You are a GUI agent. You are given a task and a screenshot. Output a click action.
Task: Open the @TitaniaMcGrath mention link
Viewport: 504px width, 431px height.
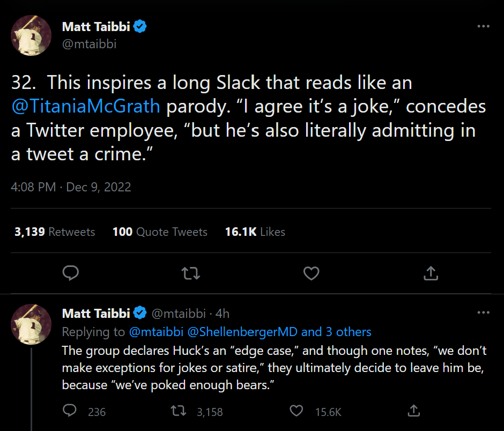pos(86,106)
